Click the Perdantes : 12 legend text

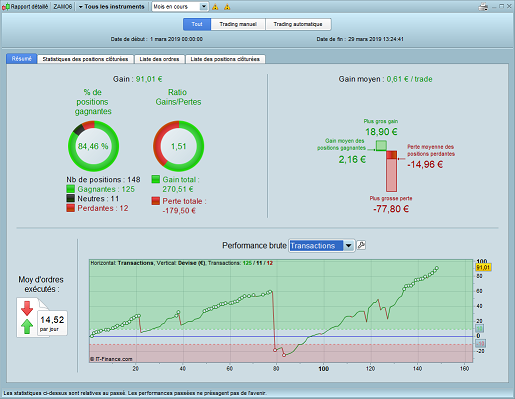point(103,208)
